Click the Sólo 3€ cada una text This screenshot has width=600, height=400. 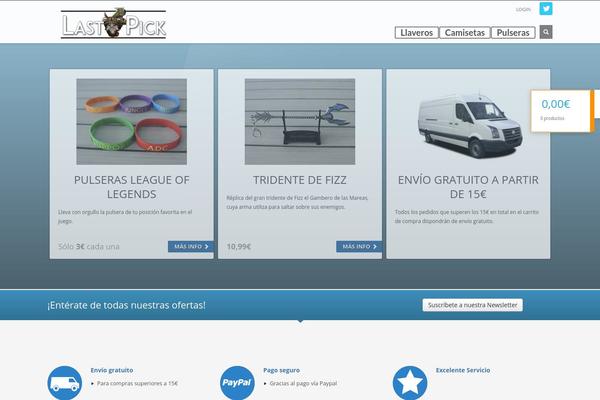[89, 247]
